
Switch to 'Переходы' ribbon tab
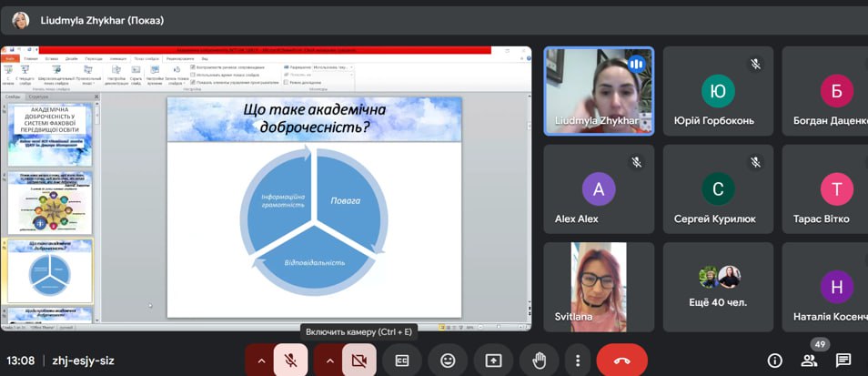point(94,58)
